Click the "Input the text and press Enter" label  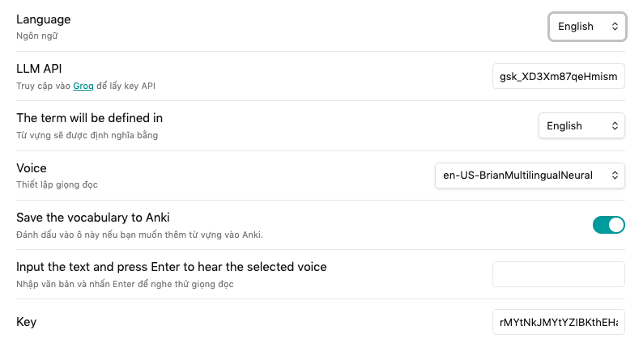click(172, 267)
